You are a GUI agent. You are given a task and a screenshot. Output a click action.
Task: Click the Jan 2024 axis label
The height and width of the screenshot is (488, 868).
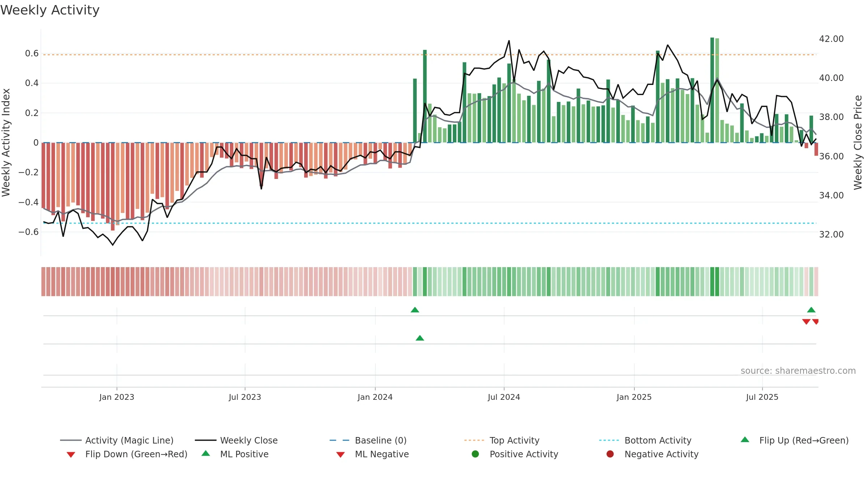point(375,397)
